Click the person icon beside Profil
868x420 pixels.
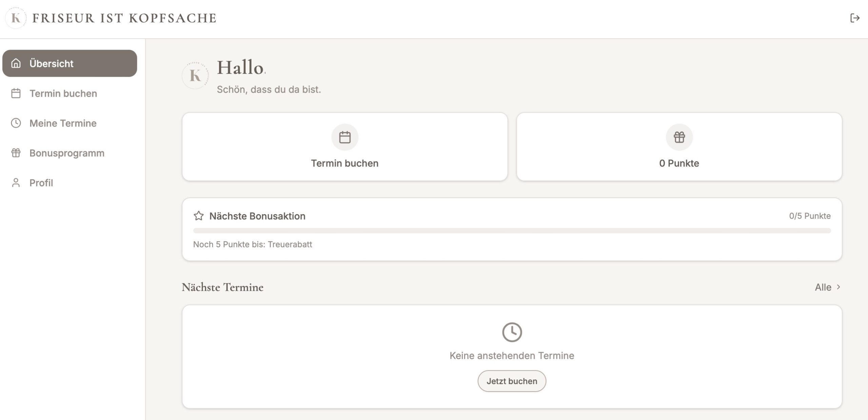click(x=16, y=183)
